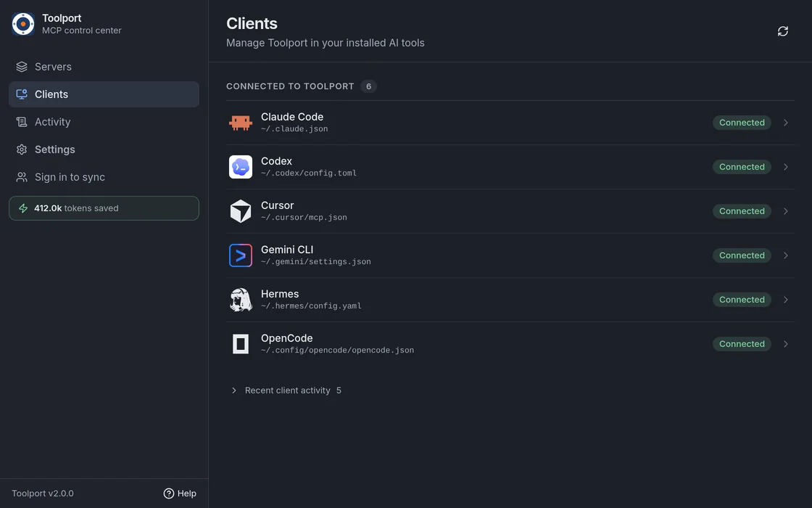Click the Claude Code app icon
This screenshot has width=812, height=508.
[x=241, y=123]
